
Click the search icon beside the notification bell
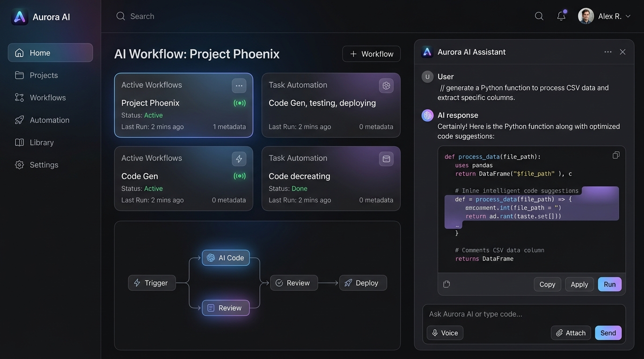pos(539,16)
